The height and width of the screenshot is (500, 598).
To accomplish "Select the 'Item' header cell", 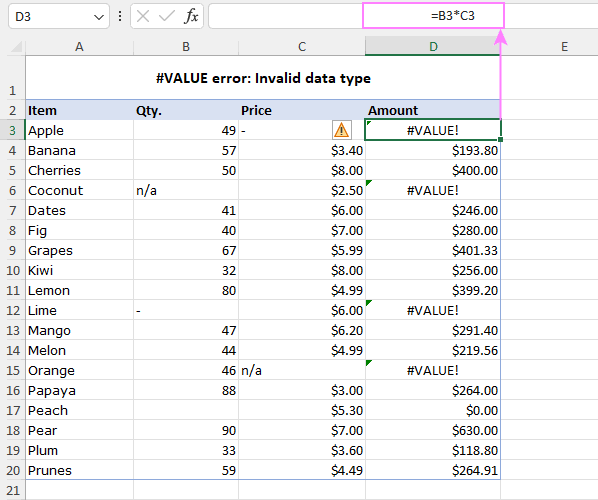I will click(79, 110).
